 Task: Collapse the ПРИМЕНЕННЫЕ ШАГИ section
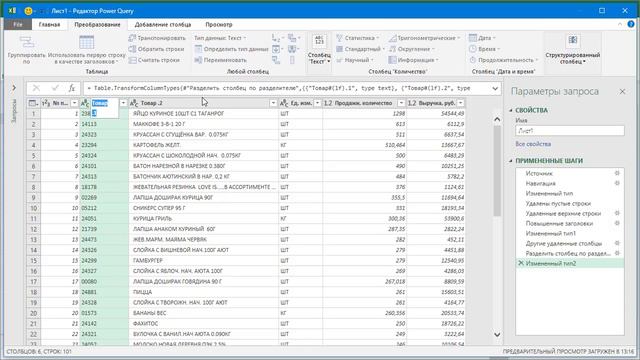click(510, 161)
